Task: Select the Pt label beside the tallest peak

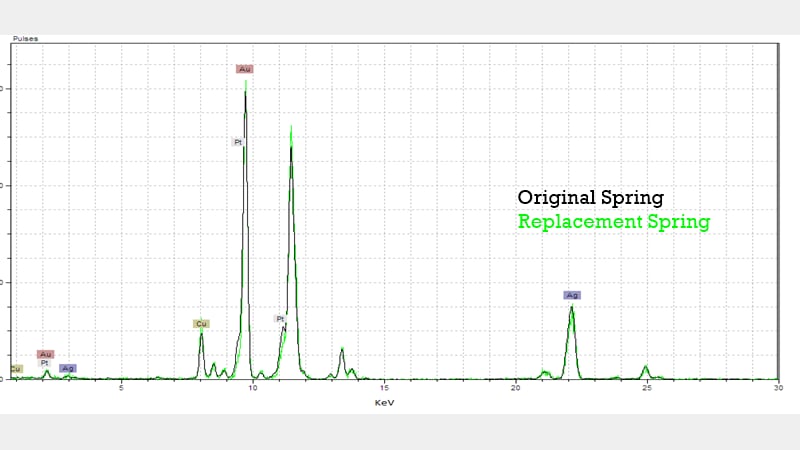Action: point(238,142)
